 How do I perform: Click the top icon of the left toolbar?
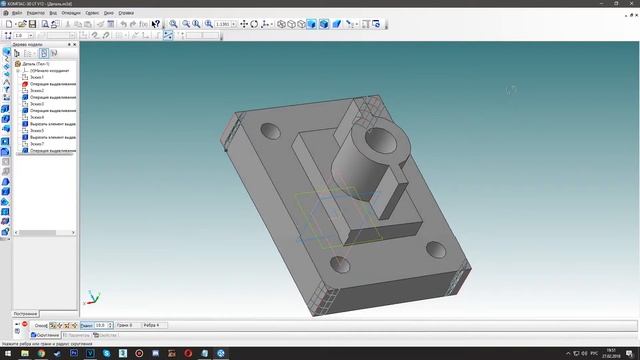(6, 52)
